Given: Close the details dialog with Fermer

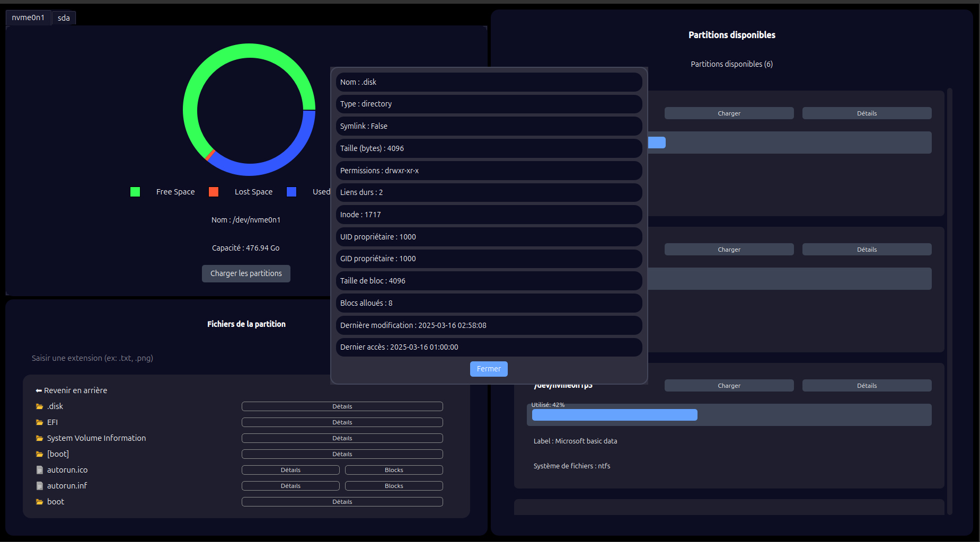Looking at the screenshot, I should pyautogui.click(x=488, y=369).
